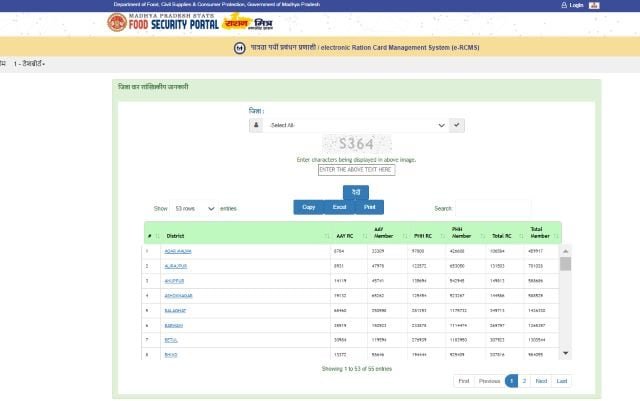
Task: Open the dashboard menu in navigation bar
Action: (29, 64)
